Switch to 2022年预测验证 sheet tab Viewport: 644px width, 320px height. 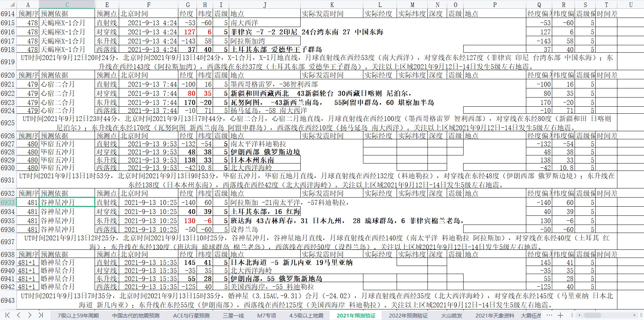pos(408,315)
